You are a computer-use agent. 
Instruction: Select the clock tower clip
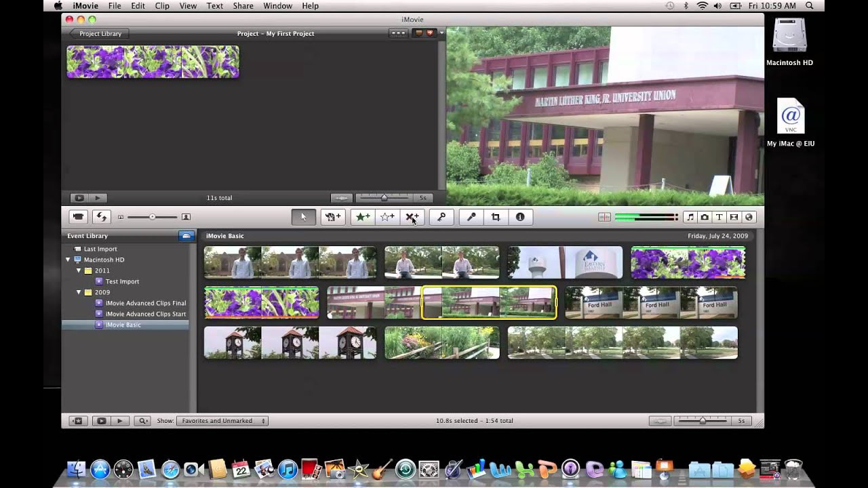tap(290, 343)
